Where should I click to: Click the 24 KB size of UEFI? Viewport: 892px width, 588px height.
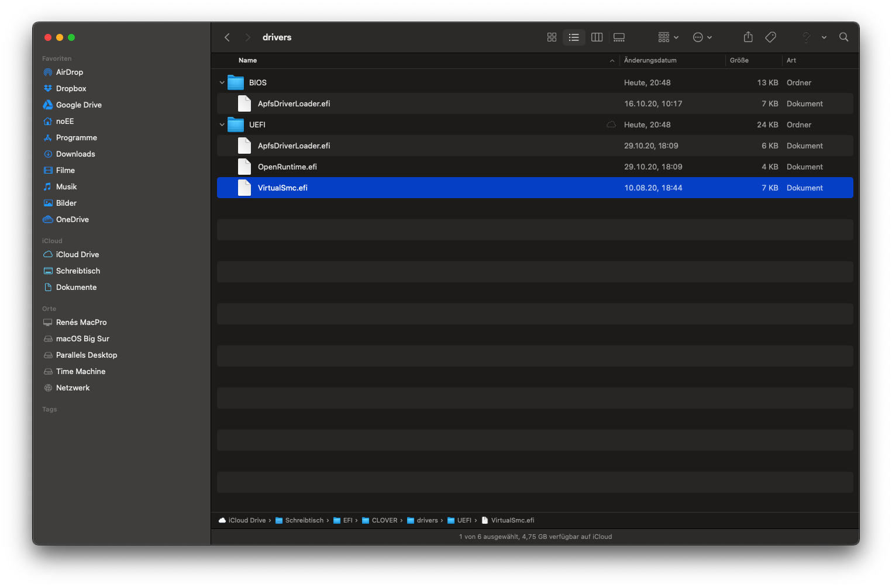[767, 124]
